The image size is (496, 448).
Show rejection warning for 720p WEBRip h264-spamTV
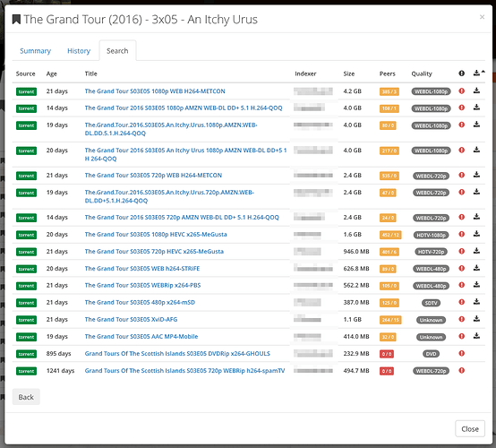click(461, 370)
